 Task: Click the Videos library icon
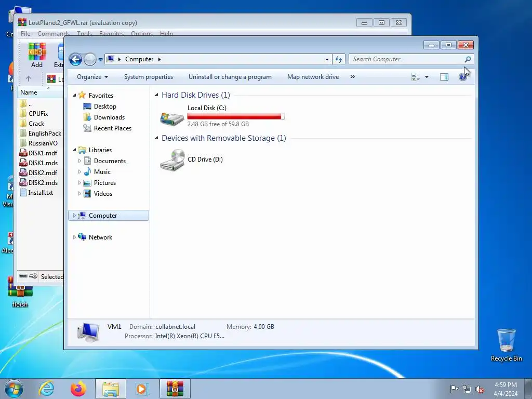point(87,194)
